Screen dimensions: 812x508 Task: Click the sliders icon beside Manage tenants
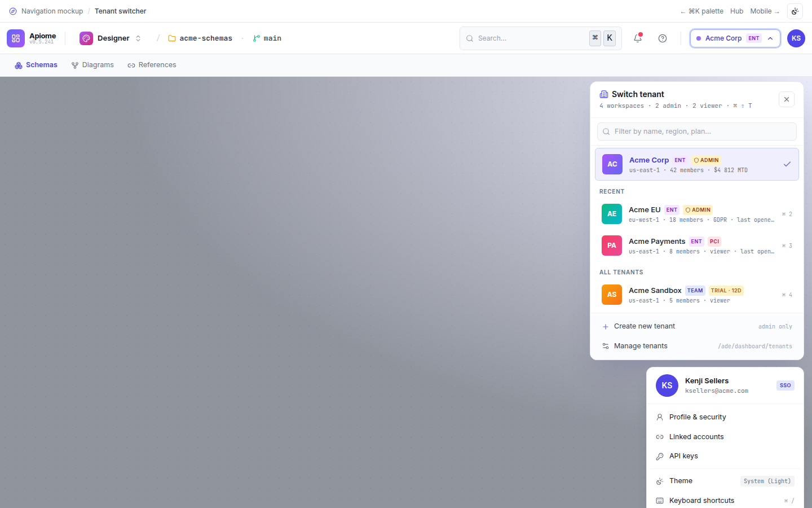pyautogui.click(x=606, y=346)
